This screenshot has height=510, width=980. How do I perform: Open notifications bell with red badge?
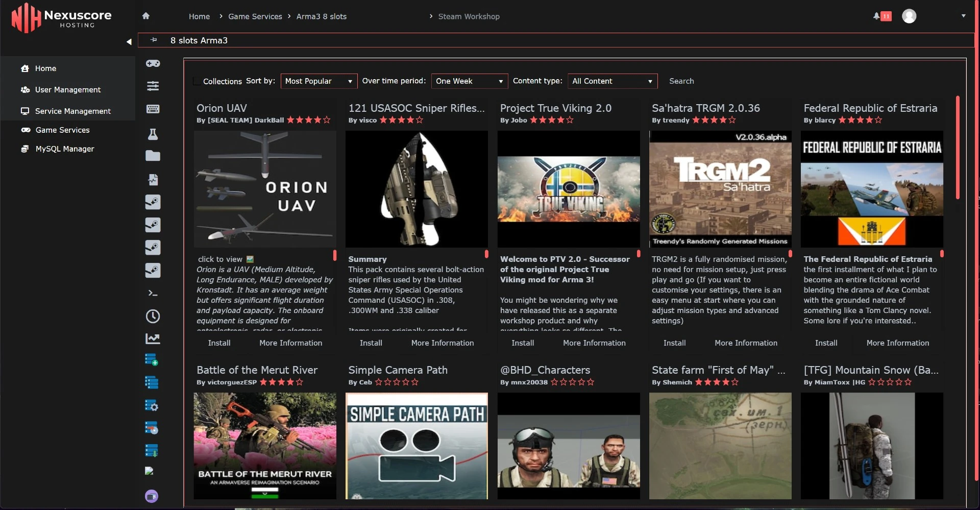coord(882,16)
